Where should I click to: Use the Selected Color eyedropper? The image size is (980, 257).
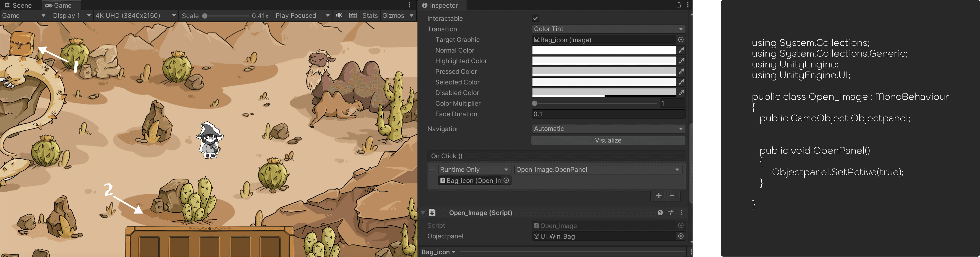[681, 82]
